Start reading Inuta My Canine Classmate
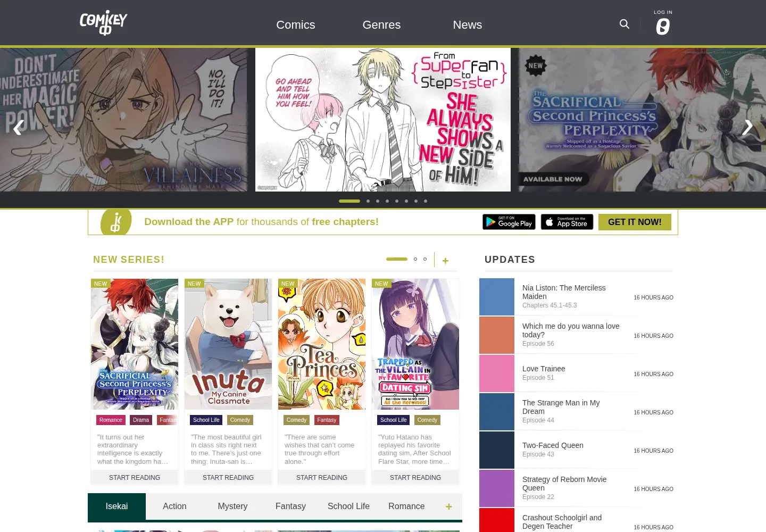The width and height of the screenshot is (766, 532). pyautogui.click(x=228, y=478)
